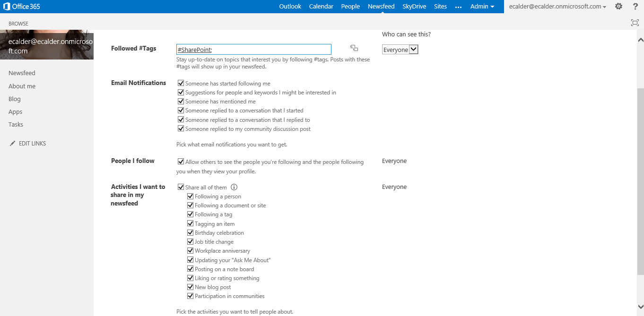
Task: Expand the Admin dropdown menu
Action: [482, 7]
